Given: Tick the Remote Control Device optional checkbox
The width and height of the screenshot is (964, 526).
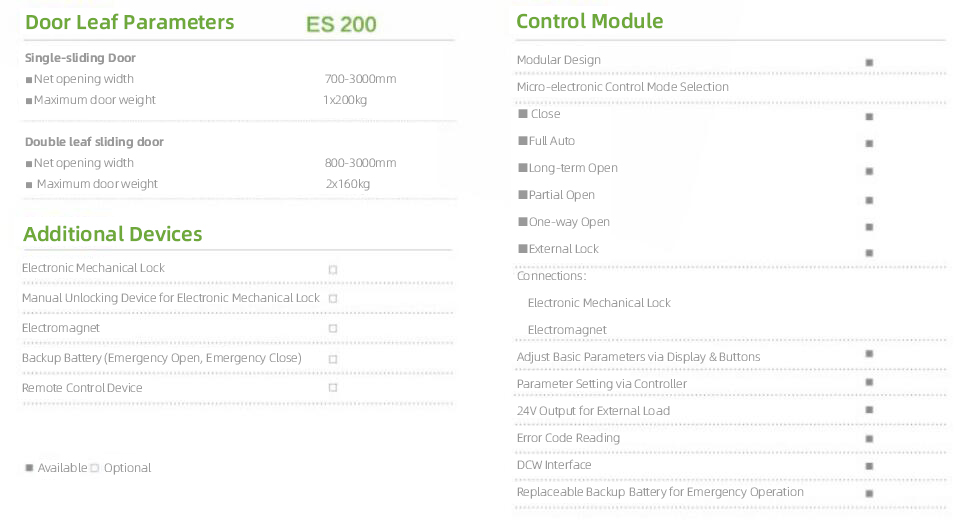Looking at the screenshot, I should (333, 387).
